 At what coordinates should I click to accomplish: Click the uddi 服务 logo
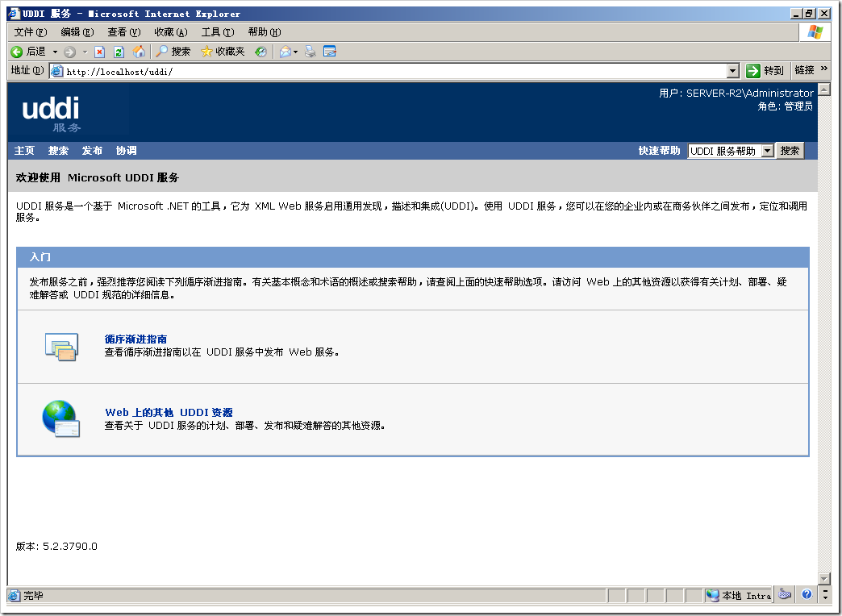(x=51, y=114)
